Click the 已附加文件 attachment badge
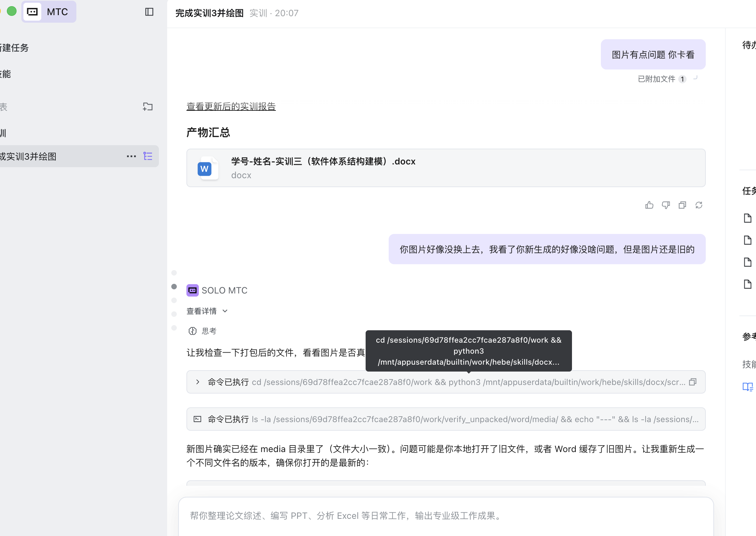 [661, 79]
